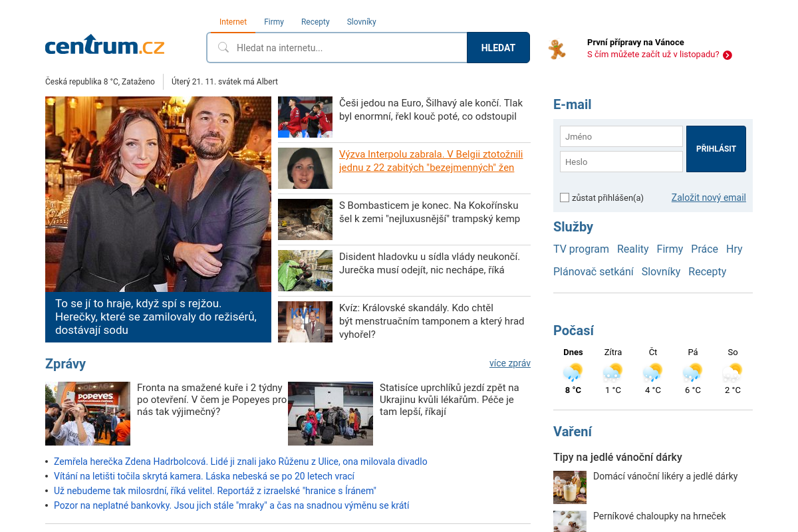This screenshot has height=532, width=798.
Task: Open Založit nový email link
Action: (708, 198)
